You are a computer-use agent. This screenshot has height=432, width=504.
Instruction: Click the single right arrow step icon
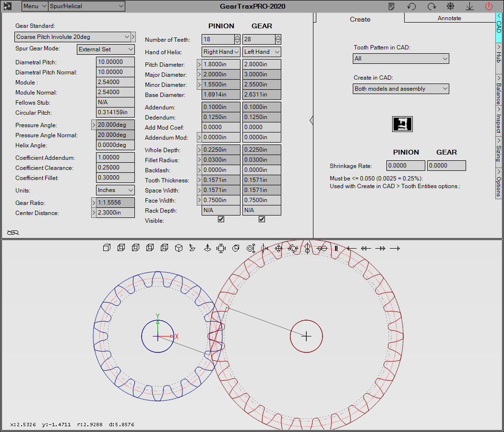click(395, 248)
